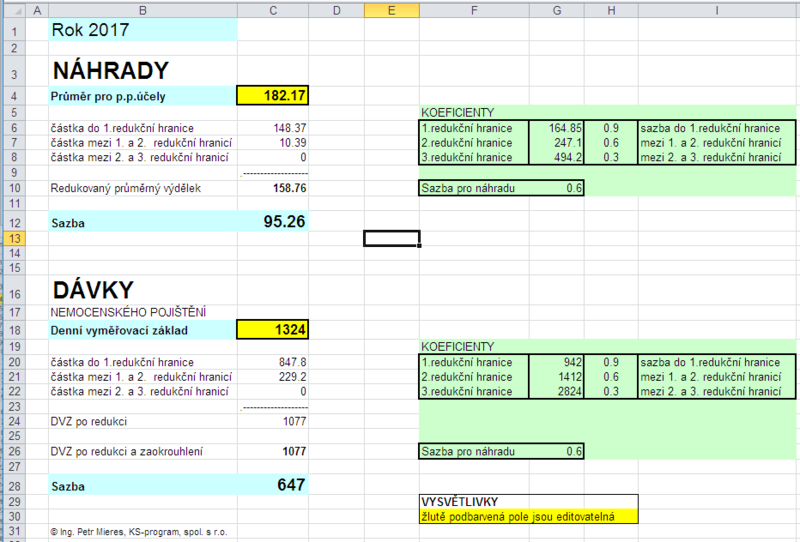Select coefficient value 1412

click(x=557, y=377)
